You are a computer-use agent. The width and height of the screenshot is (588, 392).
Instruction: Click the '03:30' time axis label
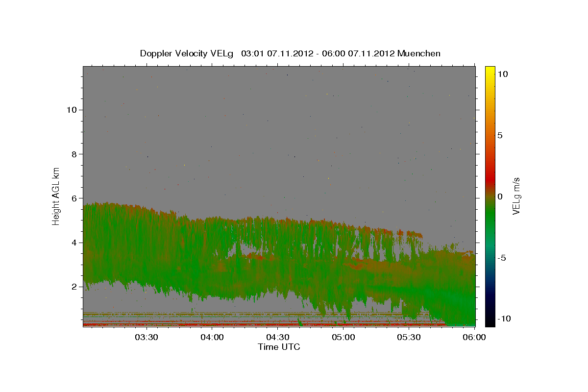pyautogui.click(x=146, y=337)
